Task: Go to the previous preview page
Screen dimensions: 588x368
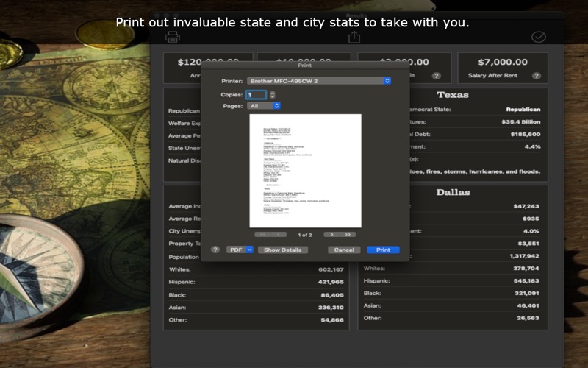Action: [279, 234]
